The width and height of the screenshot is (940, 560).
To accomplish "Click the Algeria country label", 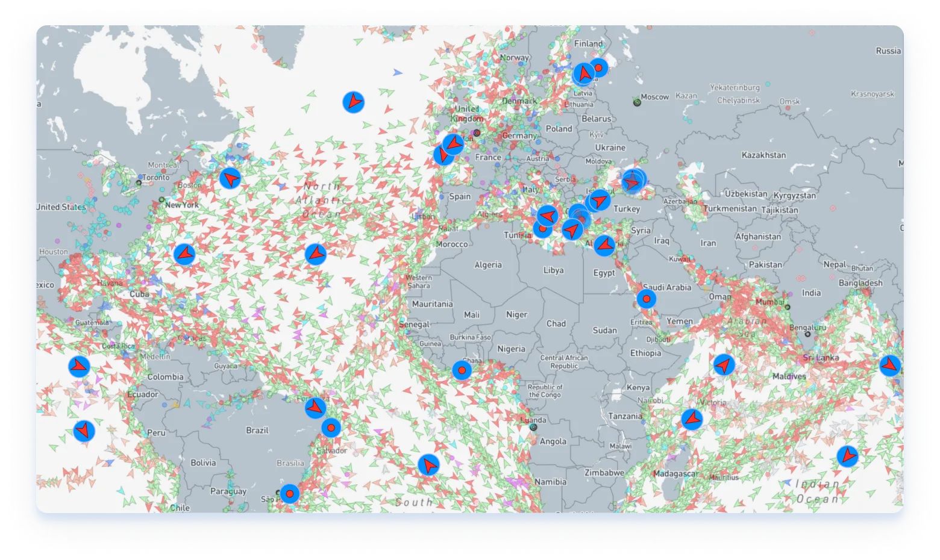I will point(488,265).
